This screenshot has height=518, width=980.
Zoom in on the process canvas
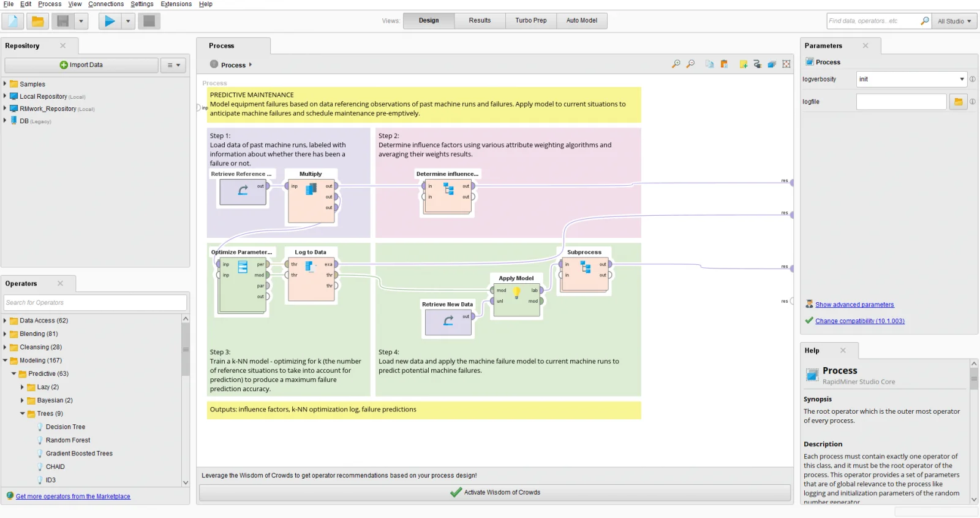point(676,64)
